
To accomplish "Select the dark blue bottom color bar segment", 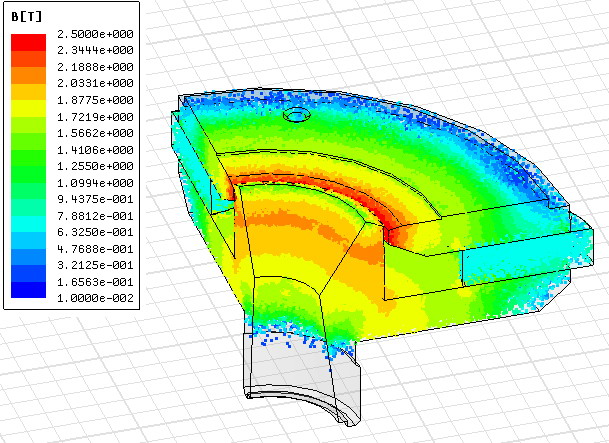I will tap(28, 290).
